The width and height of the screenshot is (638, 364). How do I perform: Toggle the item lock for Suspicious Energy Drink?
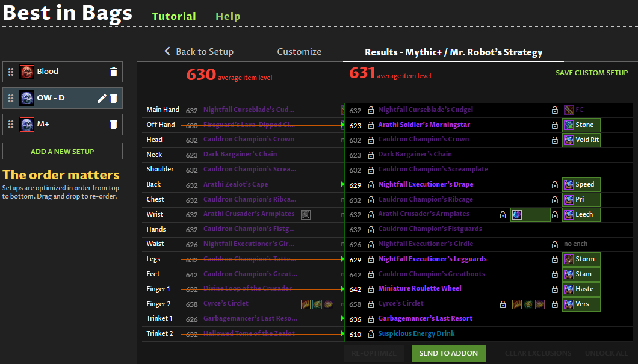point(371,334)
